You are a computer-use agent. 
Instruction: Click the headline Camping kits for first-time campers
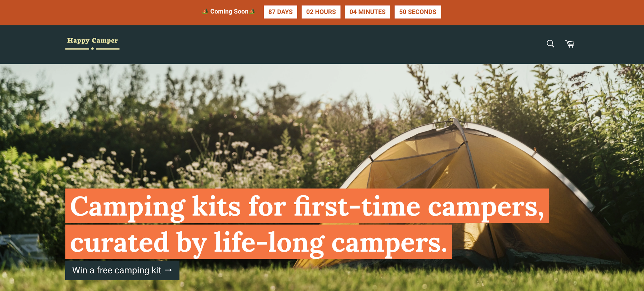(307, 206)
